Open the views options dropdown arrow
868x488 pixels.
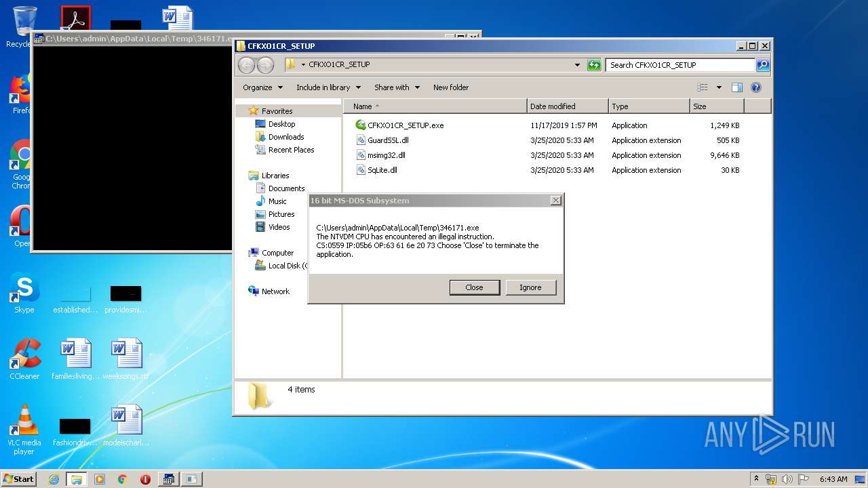click(719, 87)
